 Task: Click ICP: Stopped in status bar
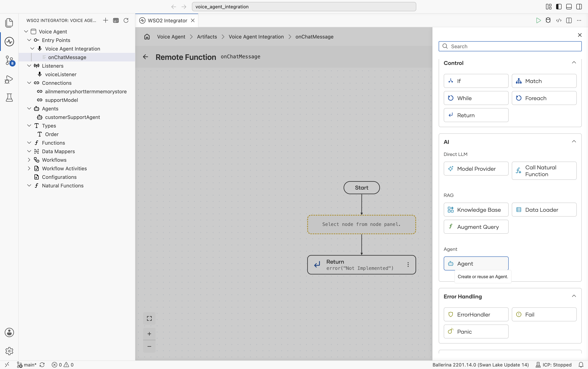point(554,365)
